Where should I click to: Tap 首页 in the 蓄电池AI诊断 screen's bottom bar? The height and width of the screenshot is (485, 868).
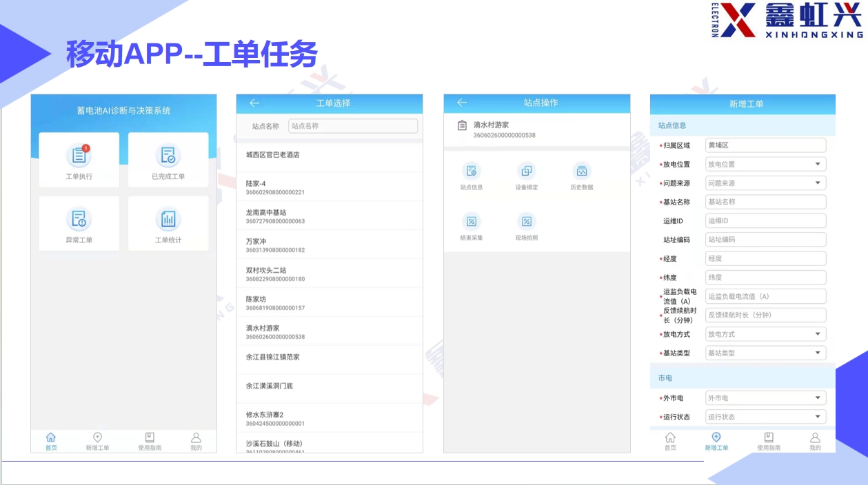click(x=51, y=442)
